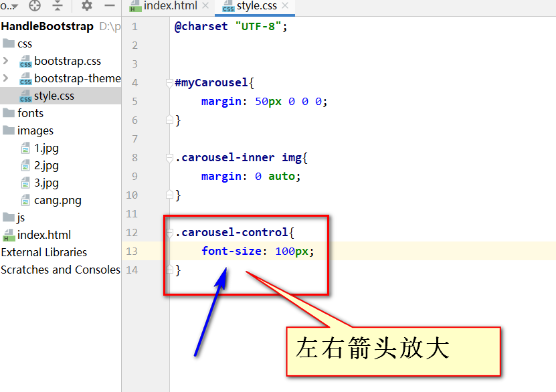
Task: Click fold end marker at line 6
Action: (169, 120)
